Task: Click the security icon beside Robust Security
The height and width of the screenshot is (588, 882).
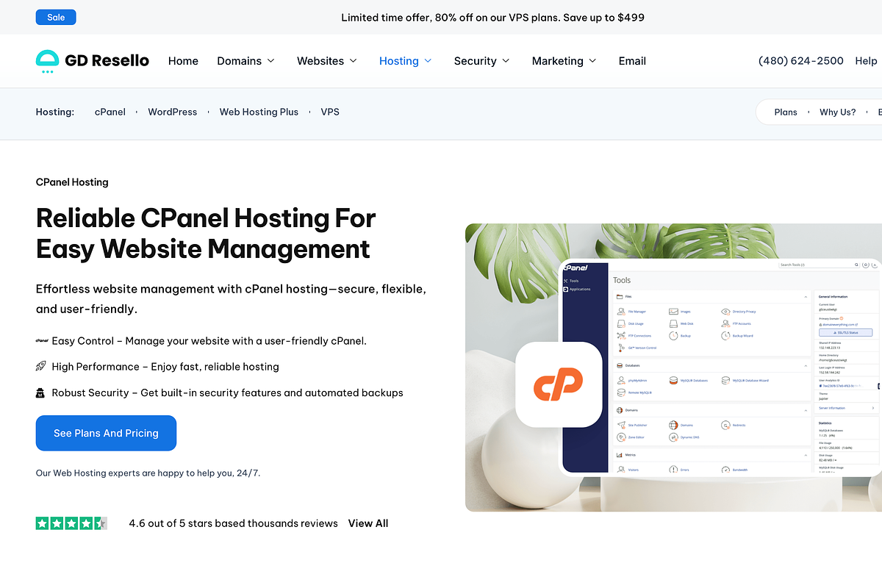Action: click(41, 393)
